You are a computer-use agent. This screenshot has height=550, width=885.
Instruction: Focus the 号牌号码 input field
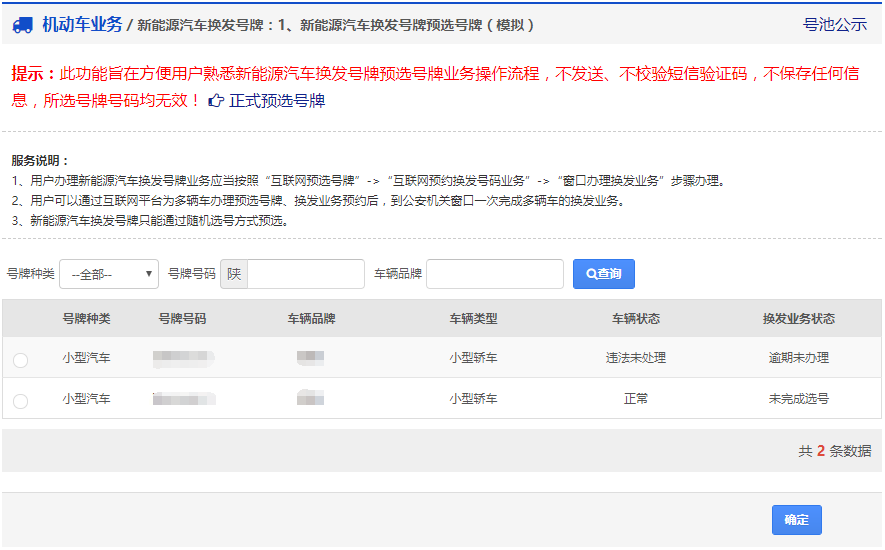coord(305,274)
